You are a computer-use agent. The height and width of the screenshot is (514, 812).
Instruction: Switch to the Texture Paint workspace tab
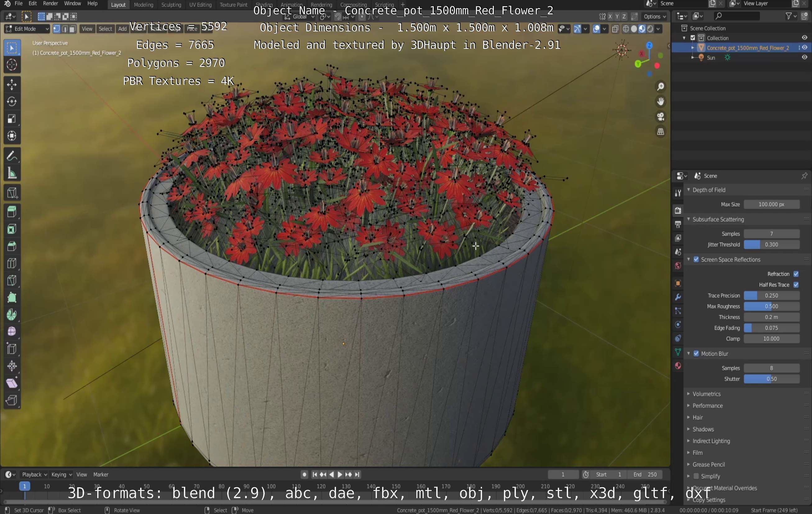click(233, 5)
